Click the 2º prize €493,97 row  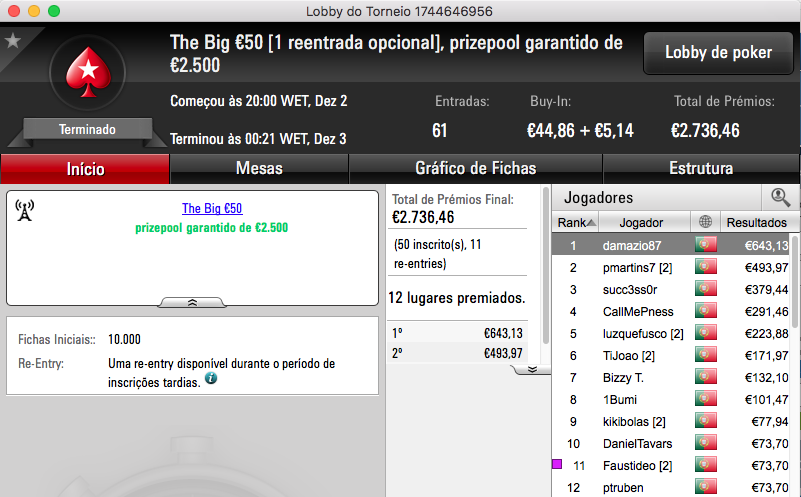(457, 352)
